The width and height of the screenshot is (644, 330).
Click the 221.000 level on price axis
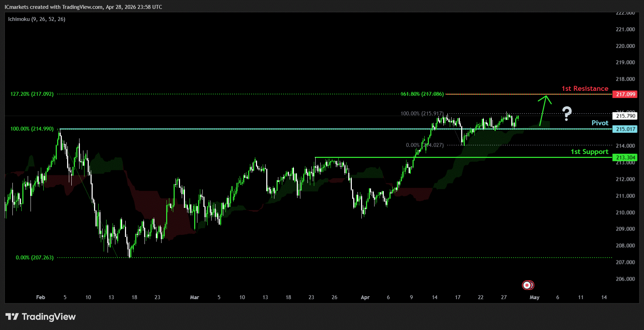click(x=625, y=29)
